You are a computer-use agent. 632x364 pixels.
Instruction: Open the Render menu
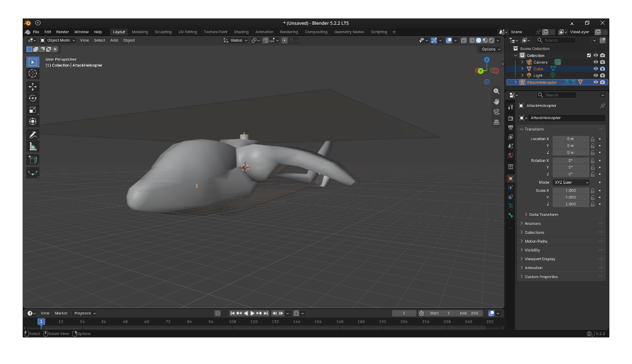pyautogui.click(x=63, y=32)
